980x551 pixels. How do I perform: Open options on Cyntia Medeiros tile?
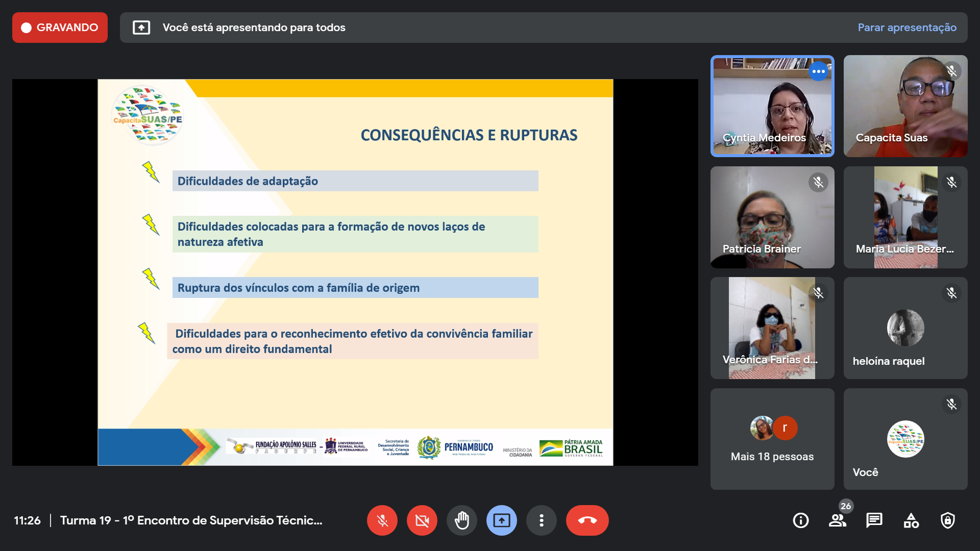[x=818, y=71]
